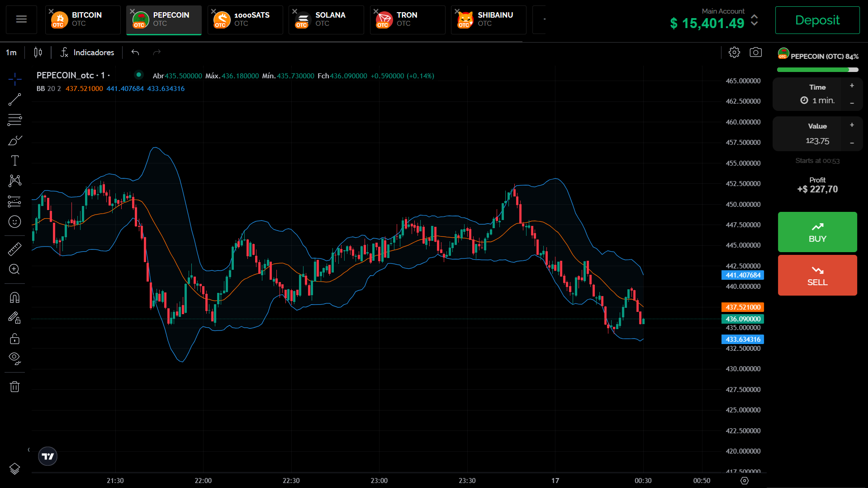Image resolution: width=868 pixels, height=488 pixels.
Task: Hide all drawings with eye icon
Action: tap(14, 359)
